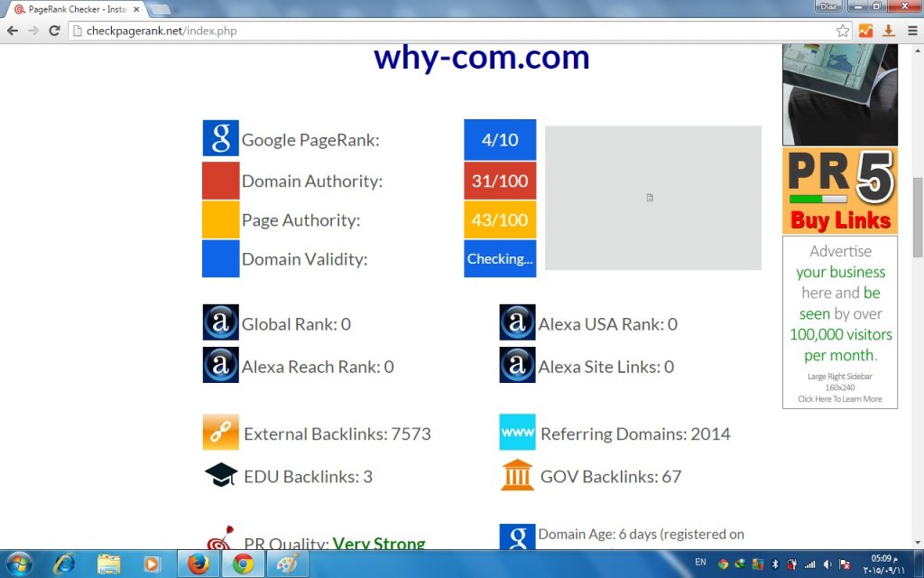Click the GOV Backlinks: 67 text

tap(611, 477)
